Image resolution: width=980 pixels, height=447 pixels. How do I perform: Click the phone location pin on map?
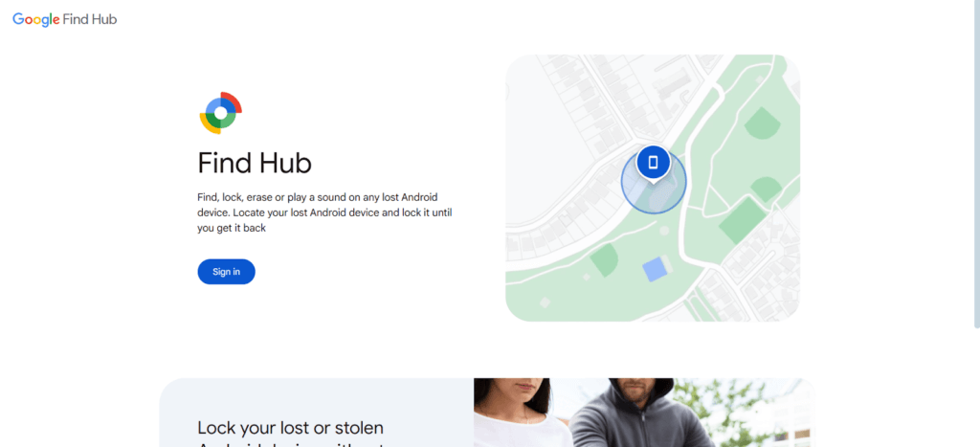pyautogui.click(x=653, y=164)
